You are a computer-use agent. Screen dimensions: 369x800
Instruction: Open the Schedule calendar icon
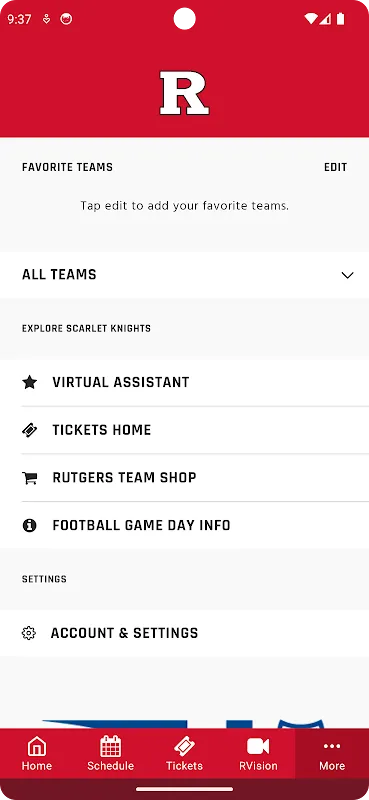pyautogui.click(x=110, y=746)
